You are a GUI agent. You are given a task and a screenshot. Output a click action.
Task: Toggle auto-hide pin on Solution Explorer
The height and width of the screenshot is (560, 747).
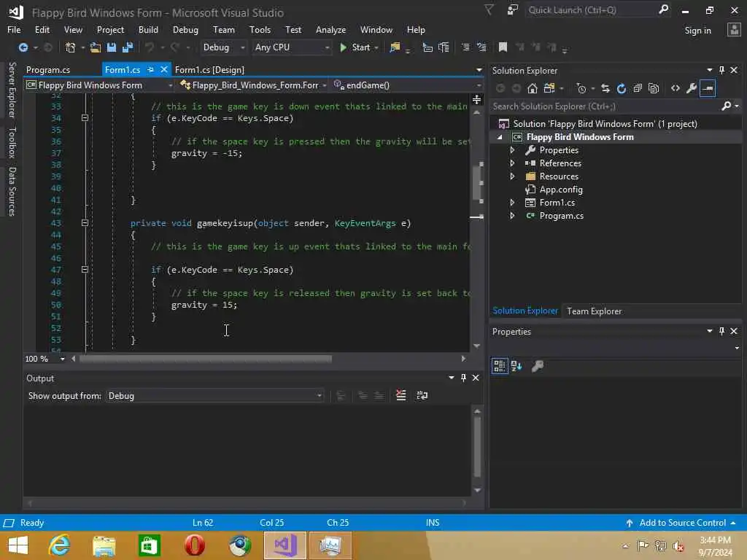pos(721,70)
